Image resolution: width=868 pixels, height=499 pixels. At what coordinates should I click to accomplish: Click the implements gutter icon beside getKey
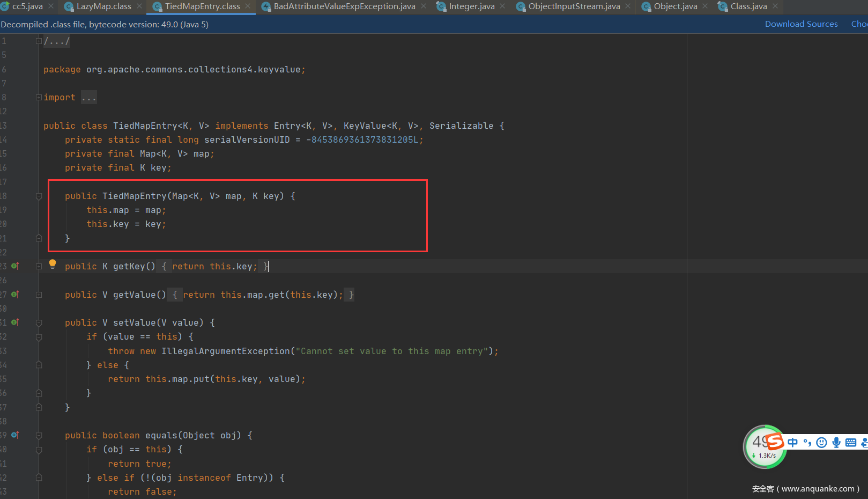click(x=15, y=266)
